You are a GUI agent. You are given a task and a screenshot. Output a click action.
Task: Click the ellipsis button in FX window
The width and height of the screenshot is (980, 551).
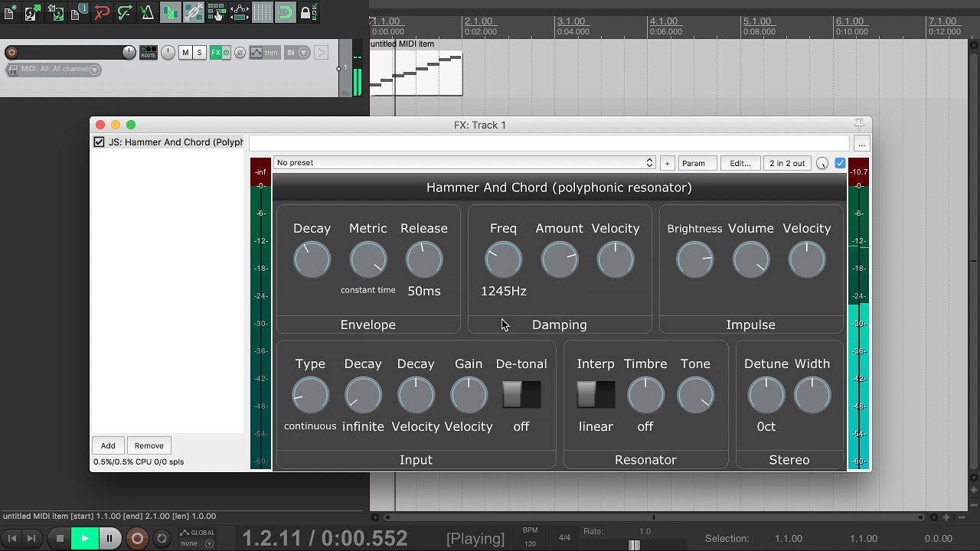click(861, 144)
